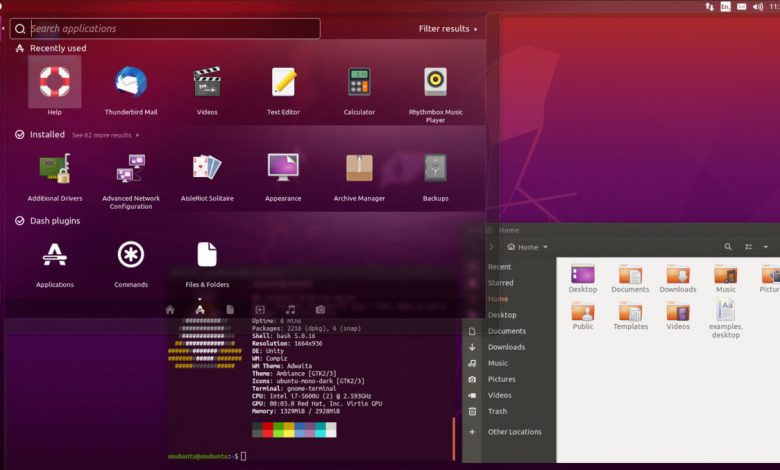The image size is (780, 470).
Task: Open the Appearance settings app
Action: click(283, 167)
